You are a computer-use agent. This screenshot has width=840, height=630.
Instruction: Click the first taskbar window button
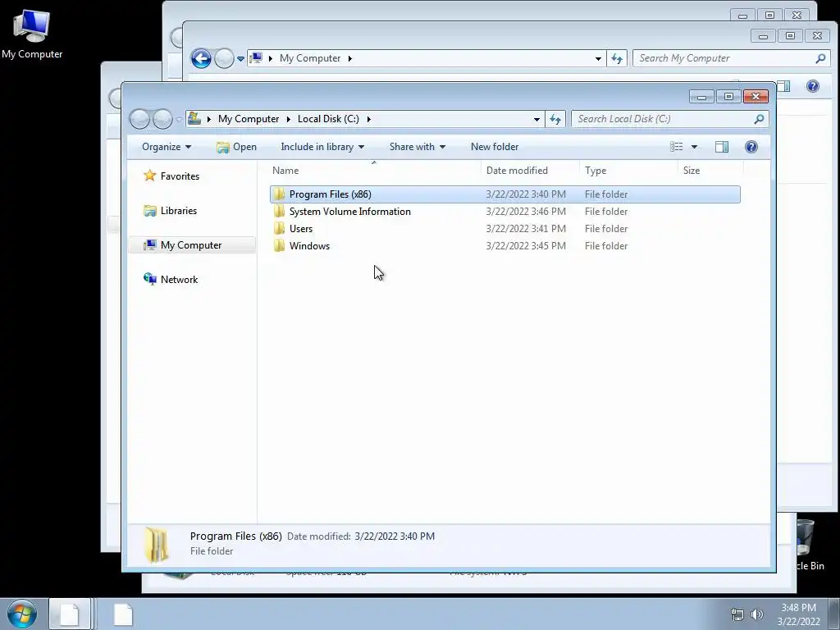coord(70,614)
